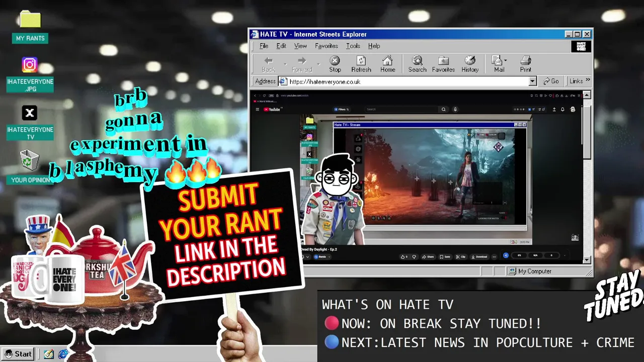Screen dimensions: 644x362
Task: Click the YouTube upload arrow icon
Action: 554,109
